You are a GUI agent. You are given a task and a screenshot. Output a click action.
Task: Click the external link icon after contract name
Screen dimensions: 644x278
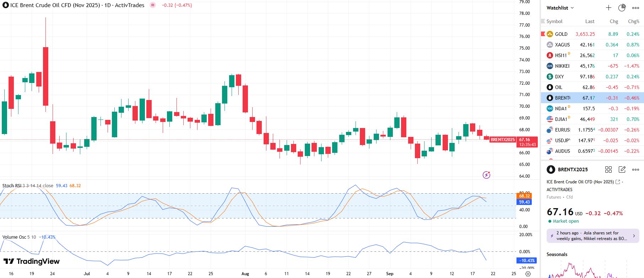click(618, 182)
